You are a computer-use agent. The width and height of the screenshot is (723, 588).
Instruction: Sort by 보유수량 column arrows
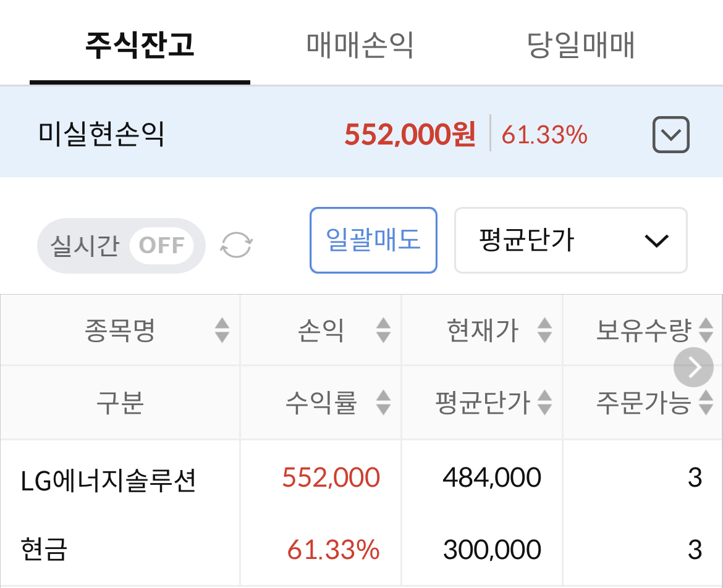706,330
